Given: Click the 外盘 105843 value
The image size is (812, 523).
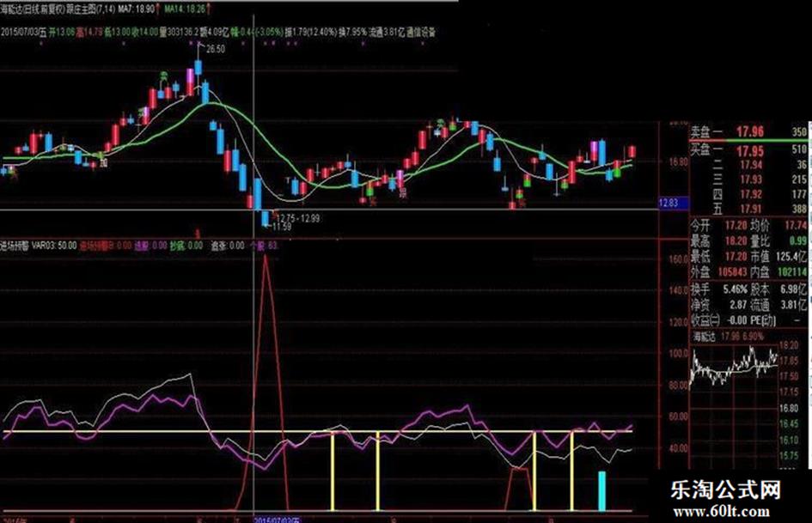Looking at the screenshot, I should click(732, 272).
